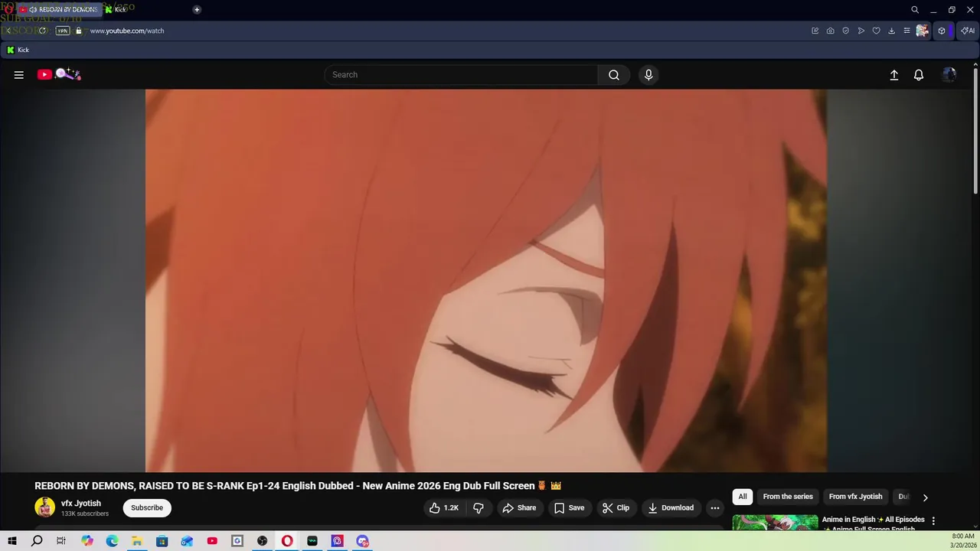Image resolution: width=980 pixels, height=551 pixels.
Task: Open browser profile picture in toolbar
Action: [923, 31]
